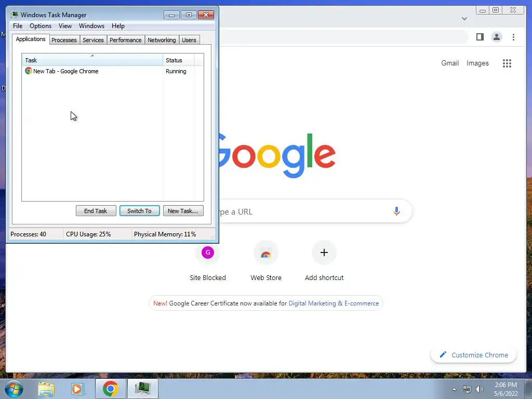Open Windows menu in Task Manager

91,26
